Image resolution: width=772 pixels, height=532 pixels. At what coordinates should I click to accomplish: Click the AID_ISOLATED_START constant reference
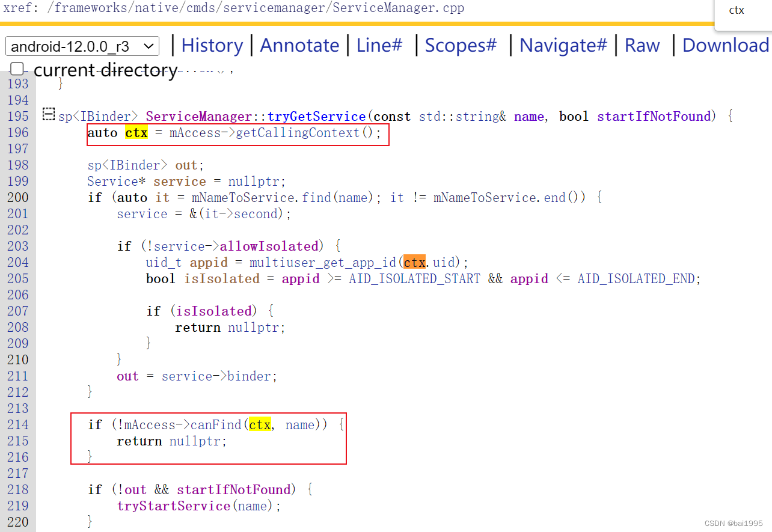click(414, 278)
